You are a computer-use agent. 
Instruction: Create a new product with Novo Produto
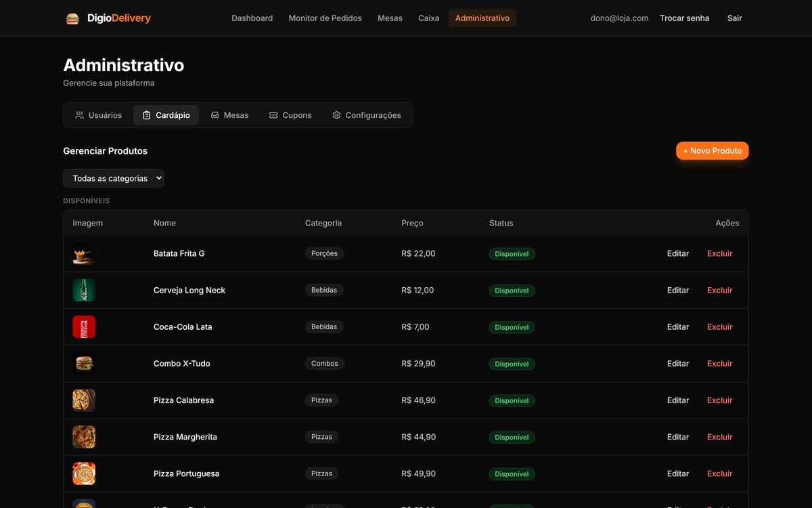(x=712, y=150)
